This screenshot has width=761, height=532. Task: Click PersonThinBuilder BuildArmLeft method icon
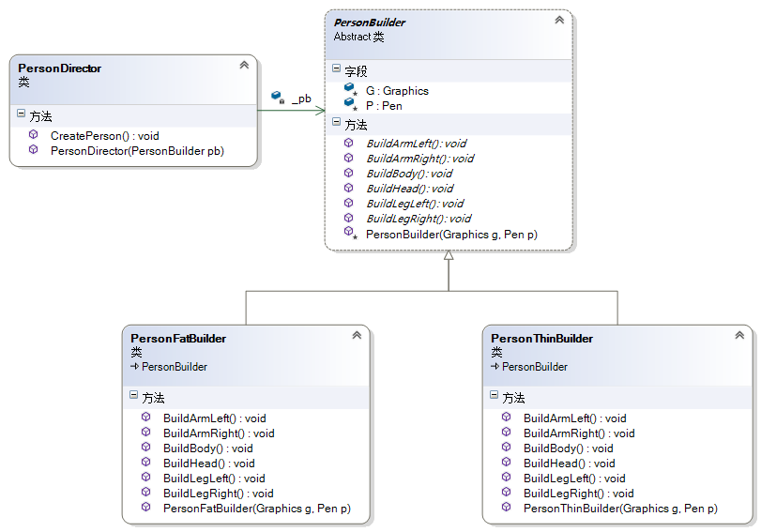tap(506, 417)
